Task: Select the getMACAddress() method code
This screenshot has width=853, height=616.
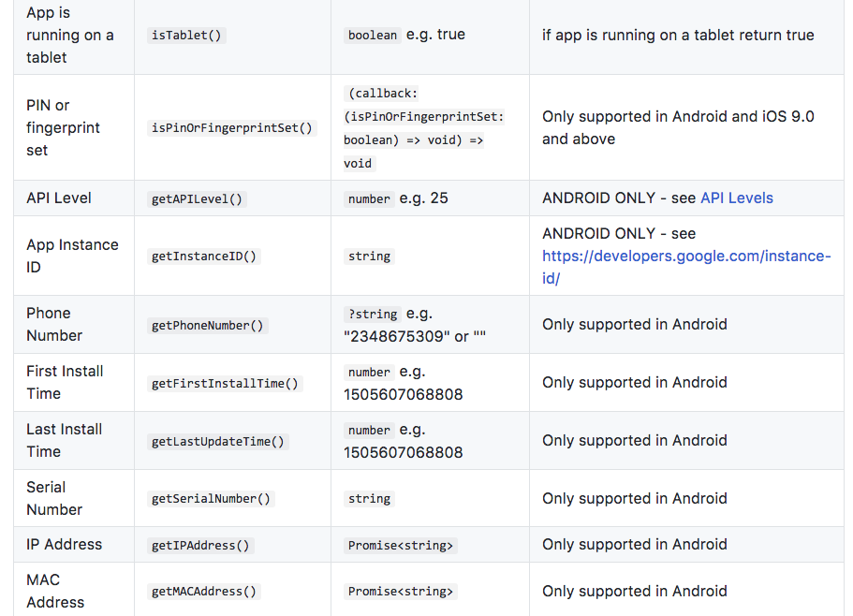Action: 204,592
